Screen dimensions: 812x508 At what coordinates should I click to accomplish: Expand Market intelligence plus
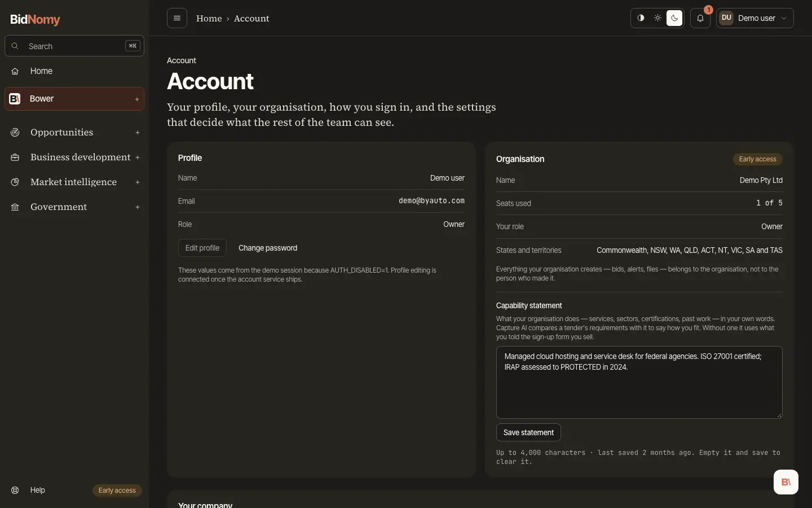pos(138,182)
